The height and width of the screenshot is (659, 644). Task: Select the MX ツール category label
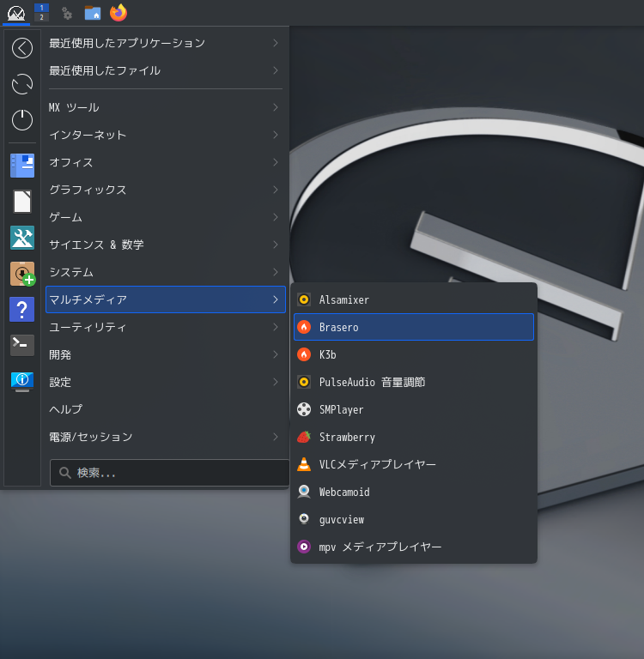pyautogui.click(x=74, y=107)
